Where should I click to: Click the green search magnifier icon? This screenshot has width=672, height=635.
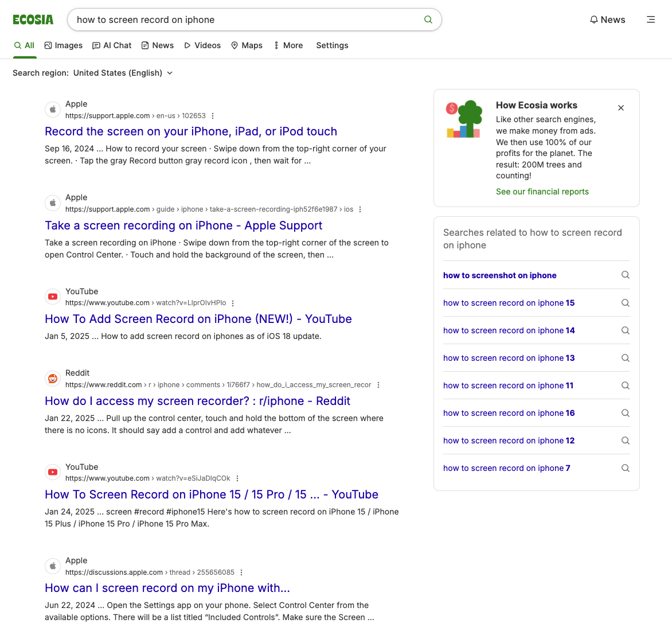(x=428, y=20)
